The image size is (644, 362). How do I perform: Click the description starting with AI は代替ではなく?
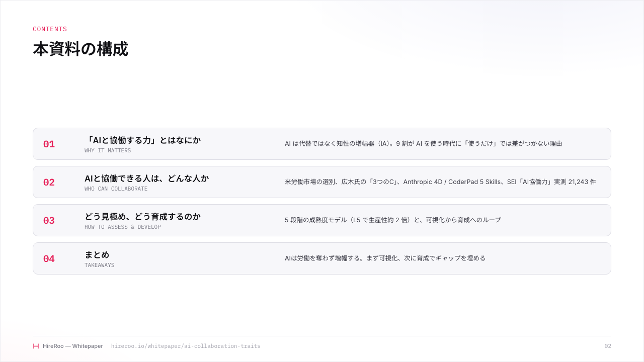coord(423,144)
